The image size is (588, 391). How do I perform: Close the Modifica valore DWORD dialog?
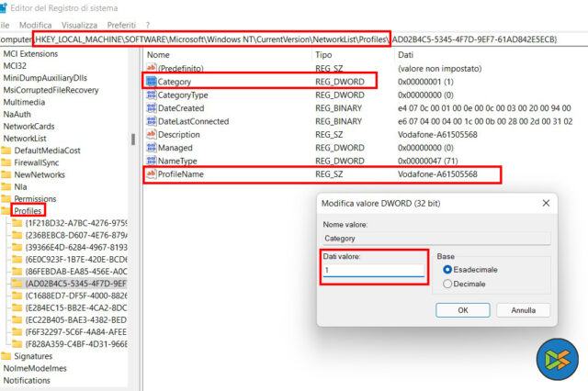point(546,203)
